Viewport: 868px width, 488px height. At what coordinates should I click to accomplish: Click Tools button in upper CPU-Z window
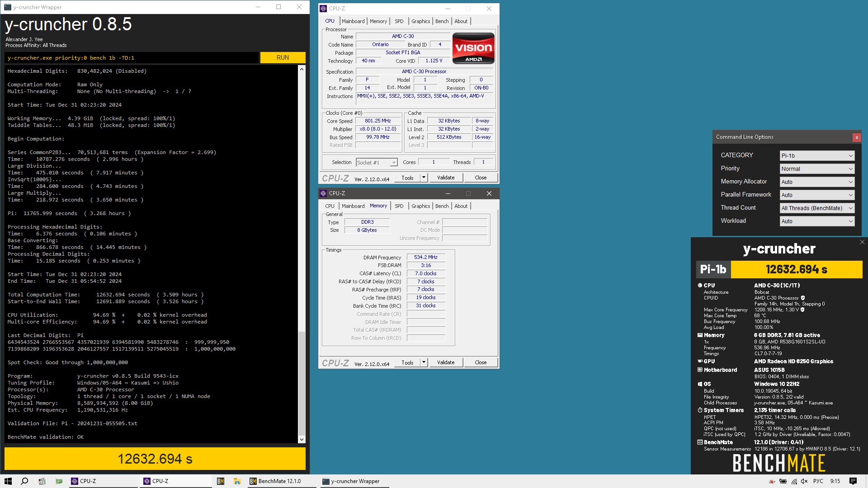407,178
